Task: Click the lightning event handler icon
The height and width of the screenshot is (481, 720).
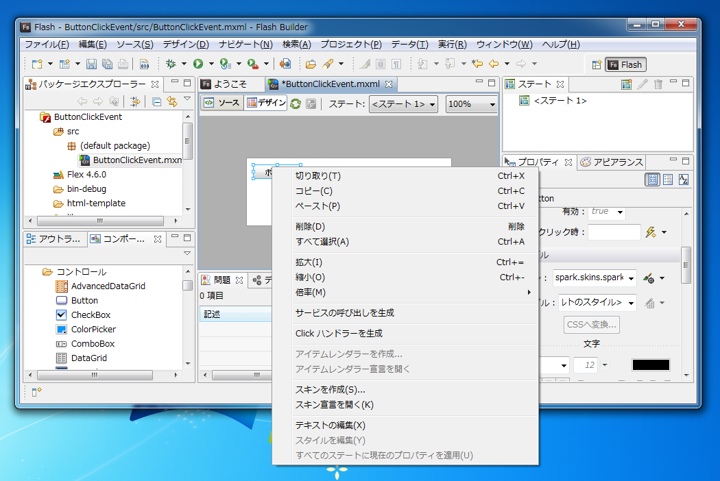Action: [x=651, y=232]
